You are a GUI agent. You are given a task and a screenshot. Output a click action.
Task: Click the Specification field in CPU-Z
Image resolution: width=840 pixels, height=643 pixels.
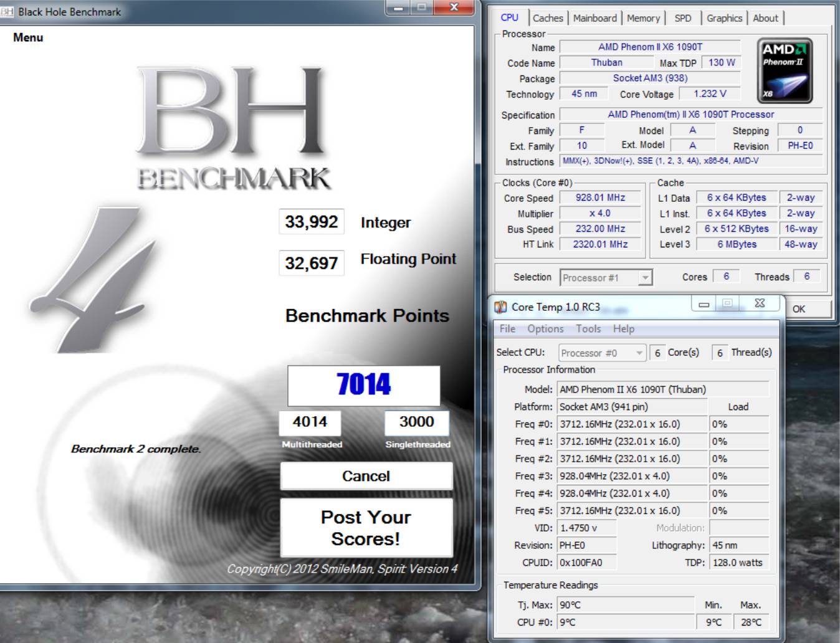coord(691,115)
